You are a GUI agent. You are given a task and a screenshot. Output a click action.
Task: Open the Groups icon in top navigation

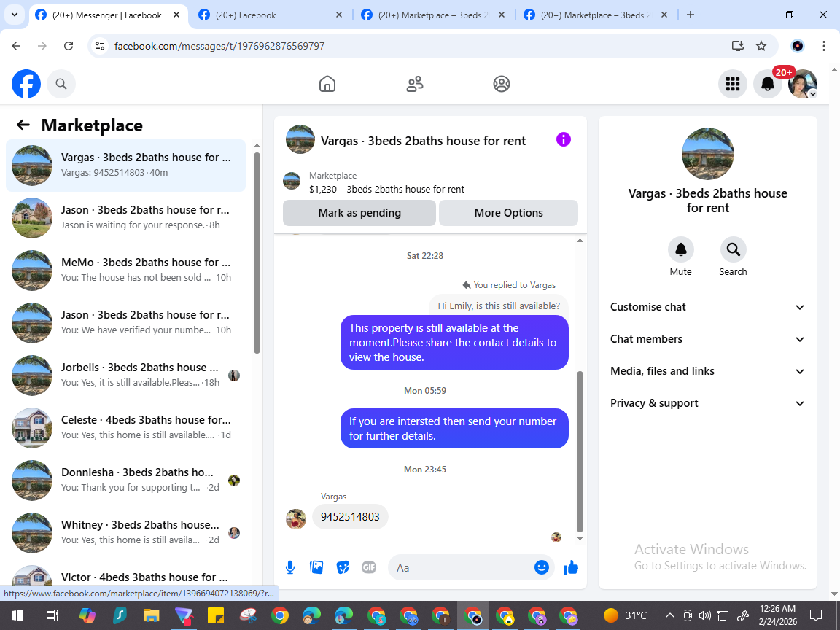502,84
